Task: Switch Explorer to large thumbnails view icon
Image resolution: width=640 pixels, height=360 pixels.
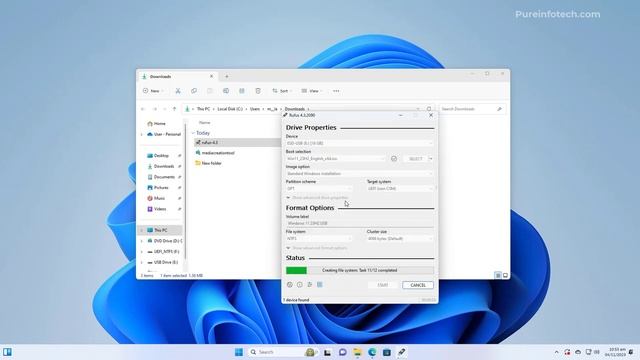Action: [505, 276]
